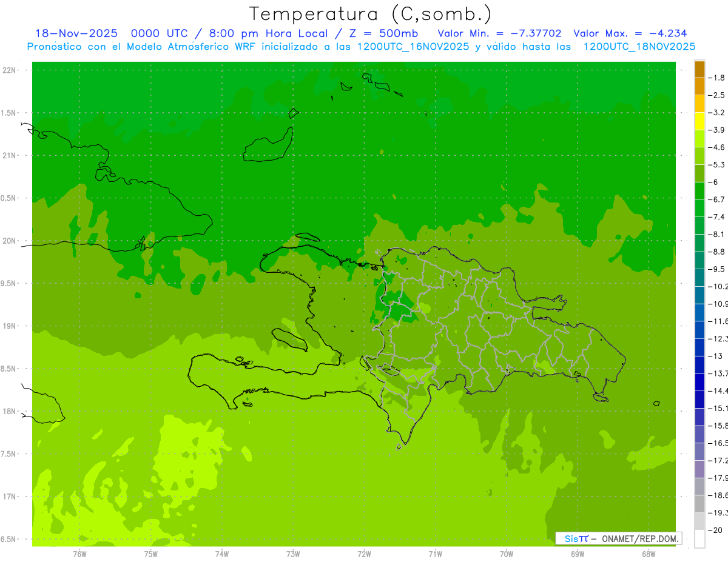Click the legend value -8.8
The image size is (728, 562).
click(716, 252)
